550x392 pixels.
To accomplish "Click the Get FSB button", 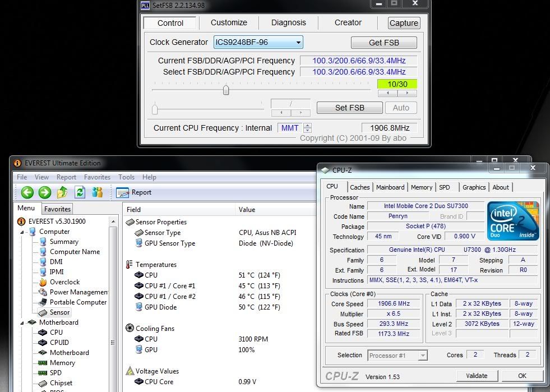I will [383, 43].
